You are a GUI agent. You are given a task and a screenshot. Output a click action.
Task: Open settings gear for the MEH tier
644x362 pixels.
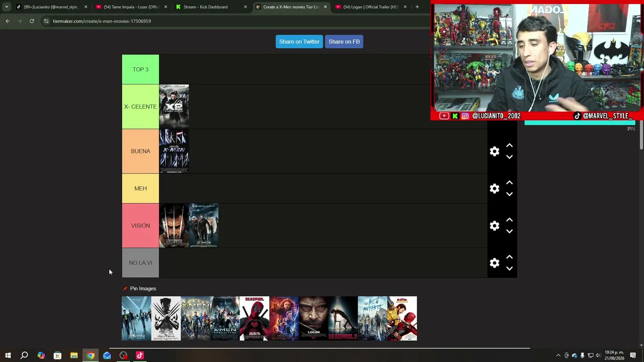click(495, 189)
